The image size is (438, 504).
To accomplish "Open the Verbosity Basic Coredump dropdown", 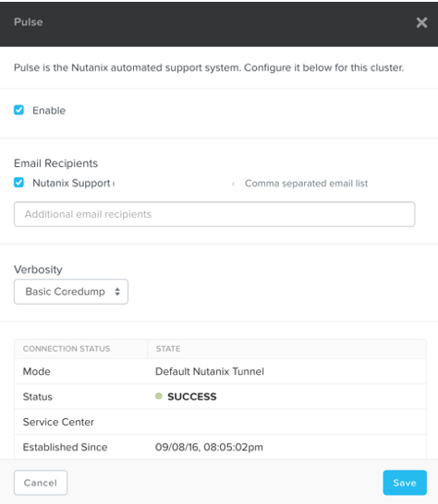I will [x=71, y=292].
